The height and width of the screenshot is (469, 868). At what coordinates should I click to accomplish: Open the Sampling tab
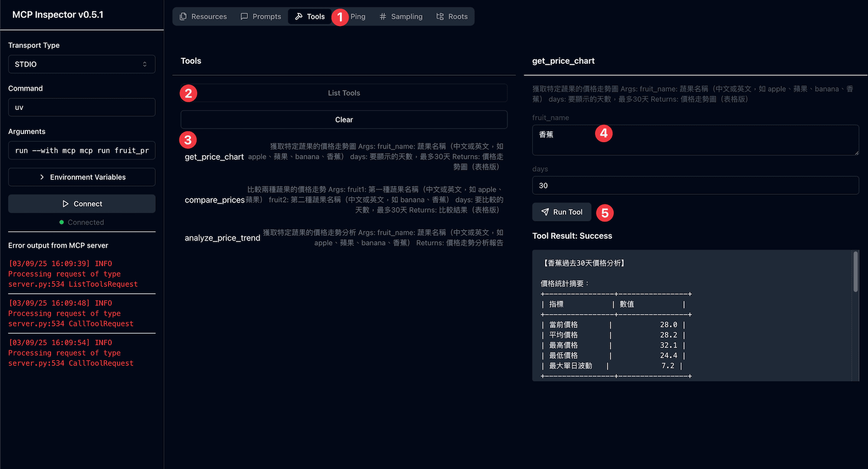tap(406, 16)
